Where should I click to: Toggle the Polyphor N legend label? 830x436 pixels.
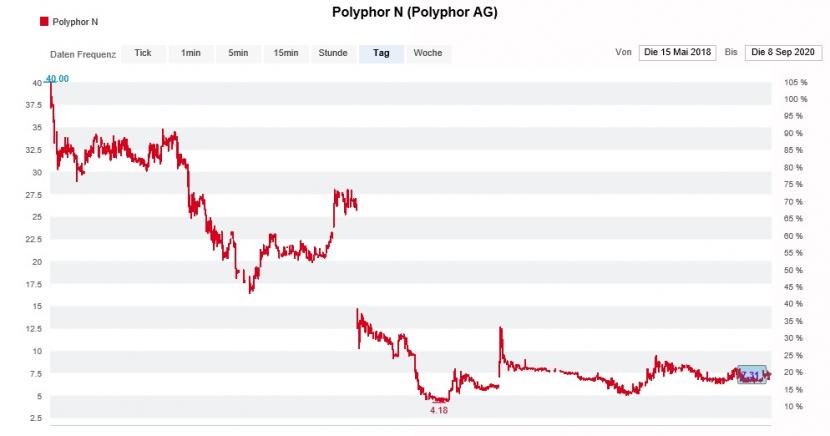click(75, 22)
